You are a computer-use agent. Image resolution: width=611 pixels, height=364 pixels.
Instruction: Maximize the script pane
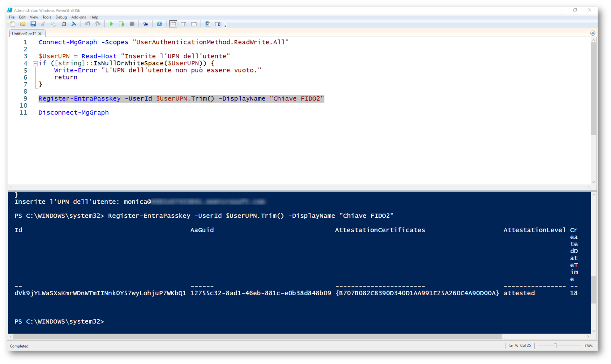tap(194, 24)
